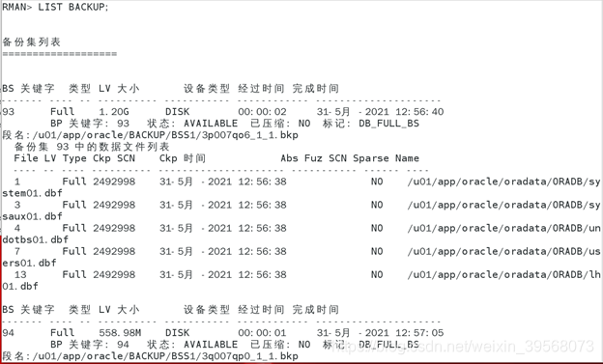603x364 pixels.
Task: Click 'AVAILABLE' status for BP 93
Action: point(211,124)
